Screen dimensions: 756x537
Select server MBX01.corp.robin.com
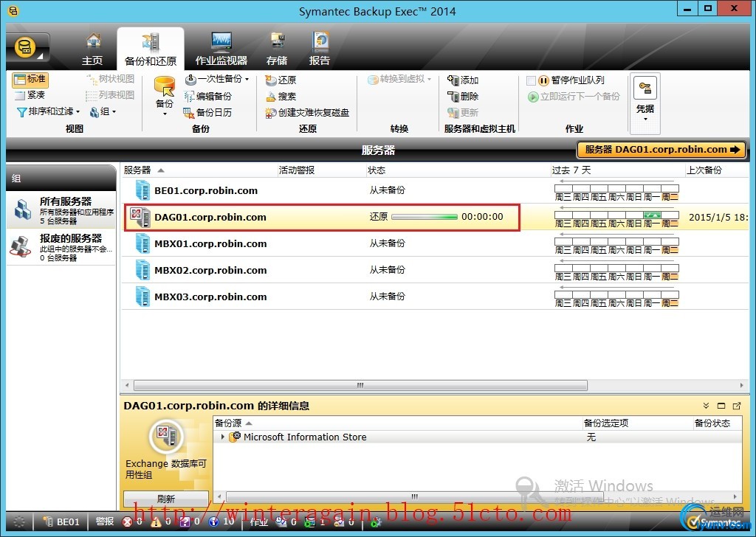coord(210,243)
